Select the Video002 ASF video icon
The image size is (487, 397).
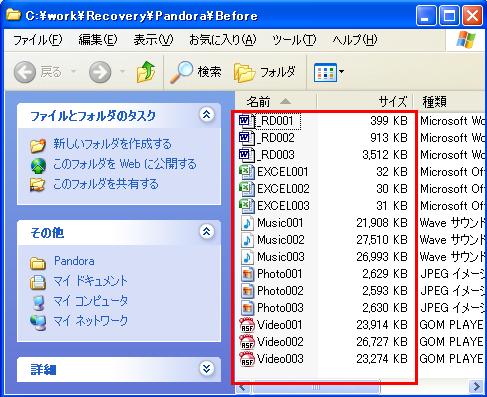pos(247,342)
